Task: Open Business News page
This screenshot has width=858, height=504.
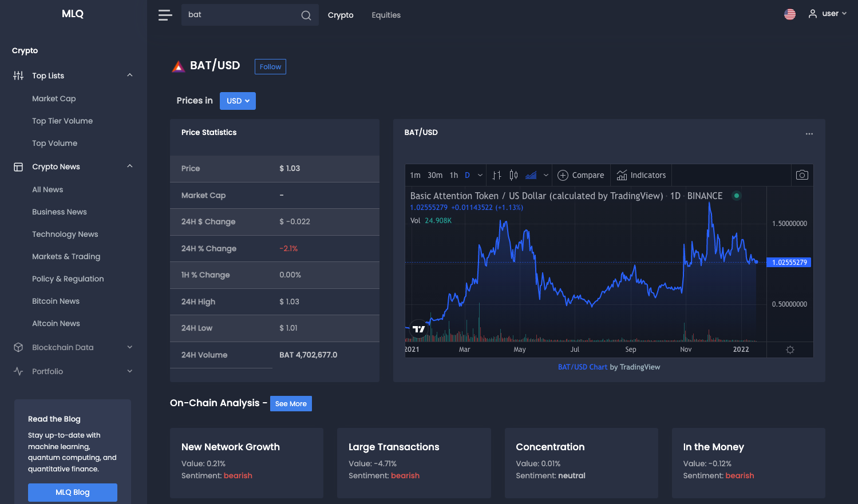Action: tap(60, 212)
